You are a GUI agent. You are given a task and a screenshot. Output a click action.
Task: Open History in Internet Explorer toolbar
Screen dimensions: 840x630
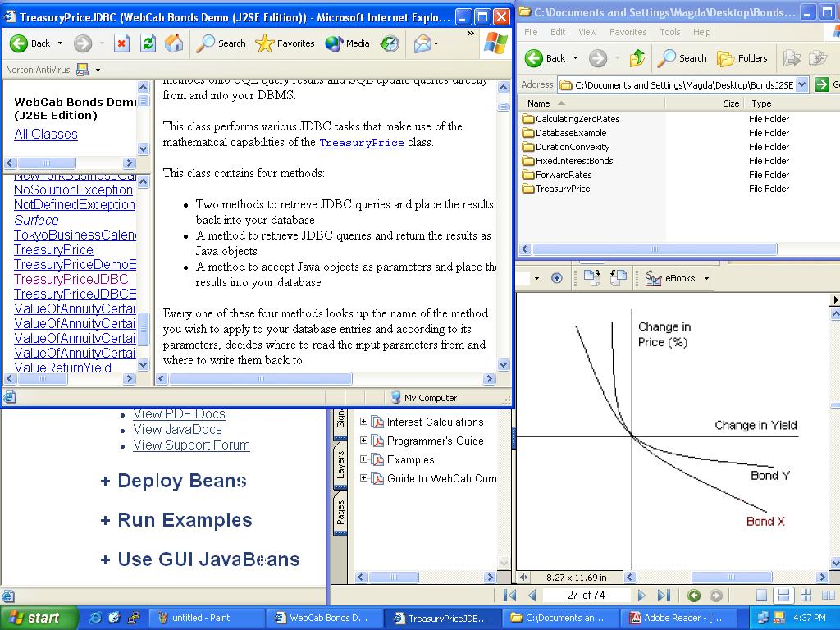coord(390,43)
